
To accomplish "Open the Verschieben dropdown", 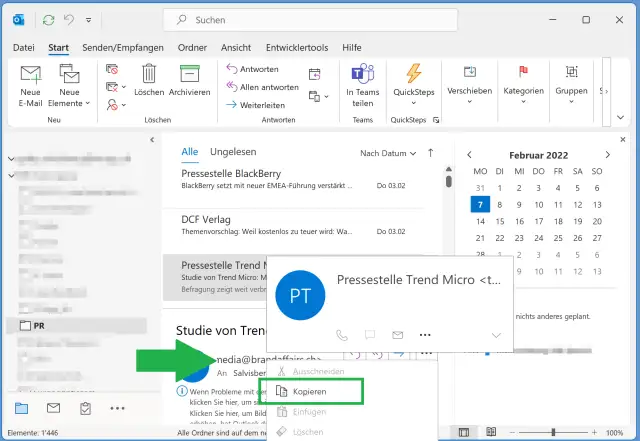I will (x=469, y=85).
